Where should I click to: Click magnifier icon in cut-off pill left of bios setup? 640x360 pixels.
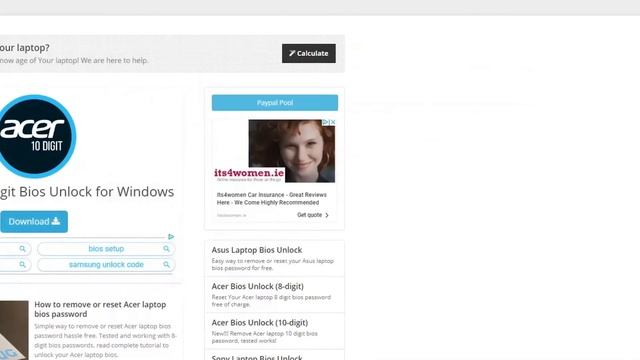[x=22, y=249]
